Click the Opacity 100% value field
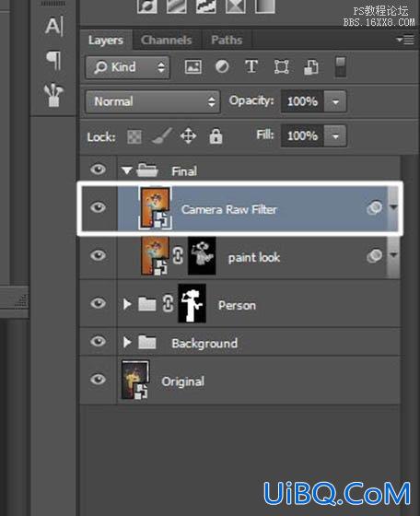This screenshot has width=420, height=516. click(x=302, y=101)
